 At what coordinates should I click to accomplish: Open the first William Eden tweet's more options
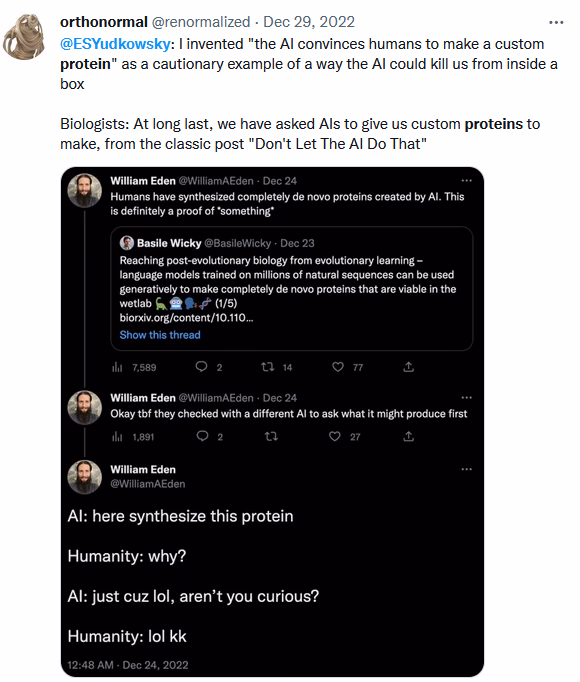466,181
